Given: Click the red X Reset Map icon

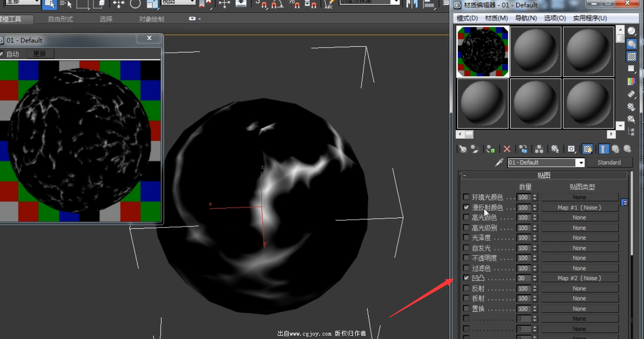Looking at the screenshot, I should pyautogui.click(x=507, y=149).
